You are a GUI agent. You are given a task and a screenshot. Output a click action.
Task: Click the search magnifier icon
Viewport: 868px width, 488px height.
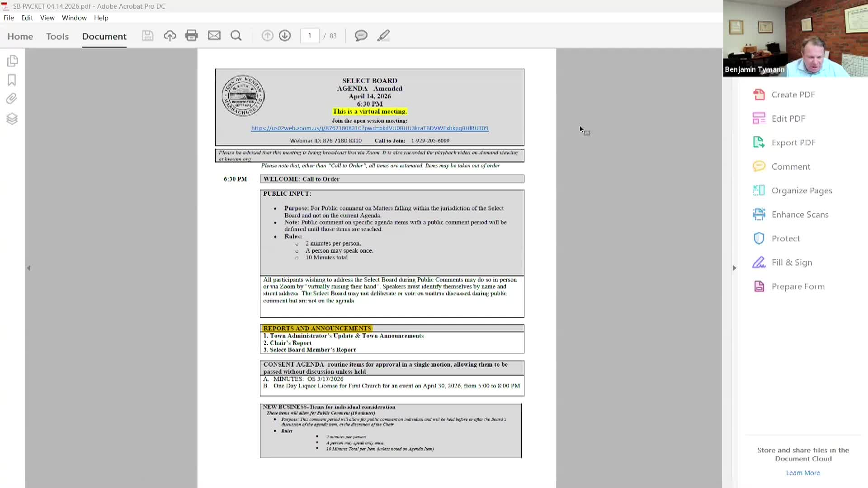(x=236, y=36)
